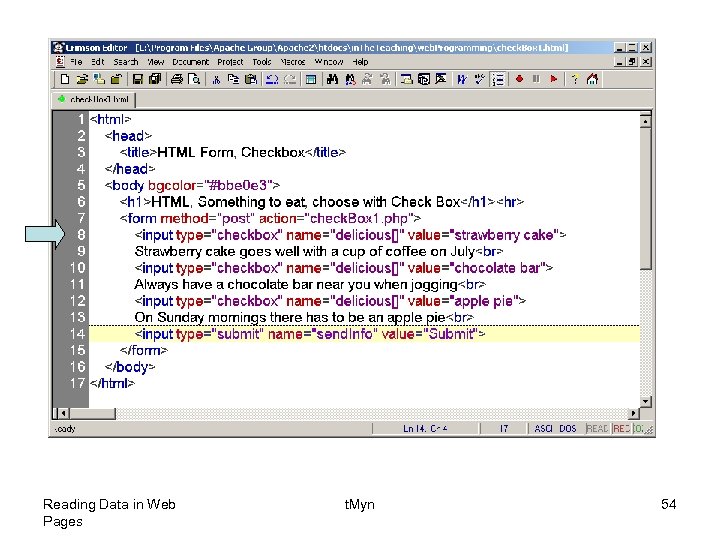This screenshot has height=540, width=720.
Task: Click the Save All icon
Action: (155, 79)
